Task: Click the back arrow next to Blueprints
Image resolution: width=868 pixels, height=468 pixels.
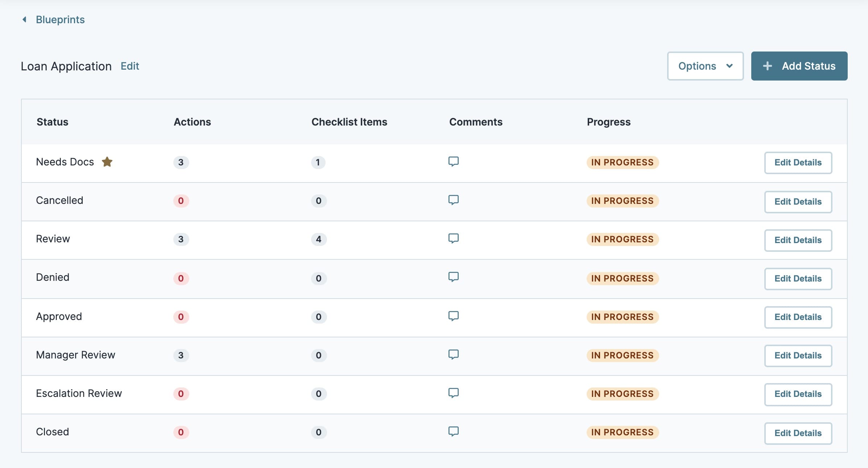Action: [24, 19]
